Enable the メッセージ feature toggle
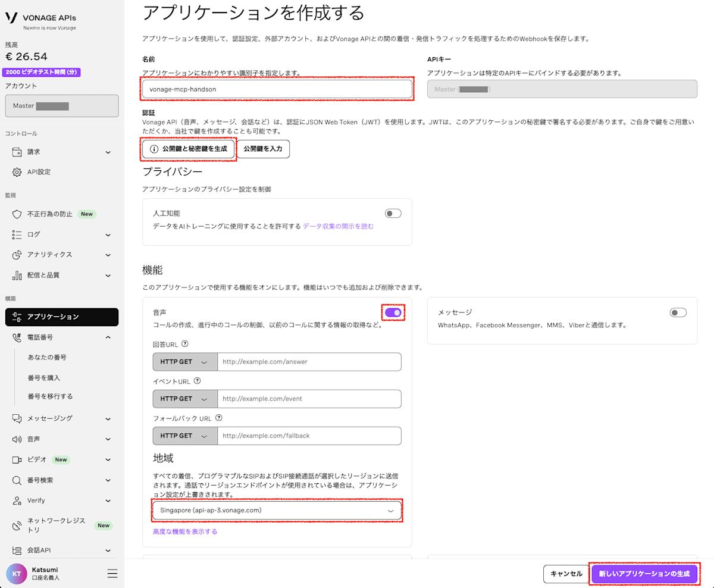 [678, 312]
